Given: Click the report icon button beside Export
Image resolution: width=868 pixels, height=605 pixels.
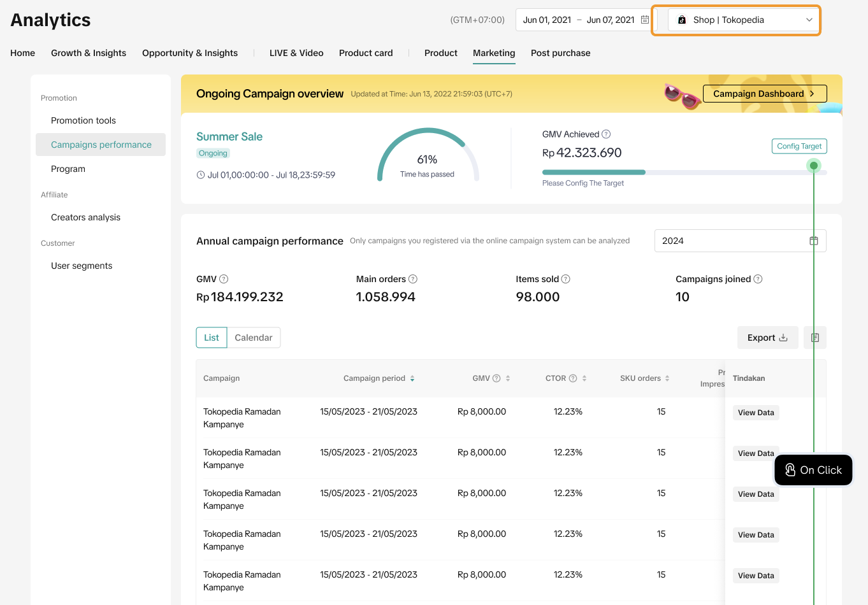Looking at the screenshot, I should 815,338.
